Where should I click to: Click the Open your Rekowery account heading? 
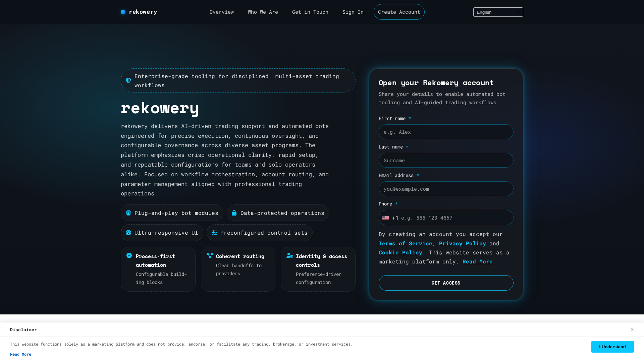436,82
